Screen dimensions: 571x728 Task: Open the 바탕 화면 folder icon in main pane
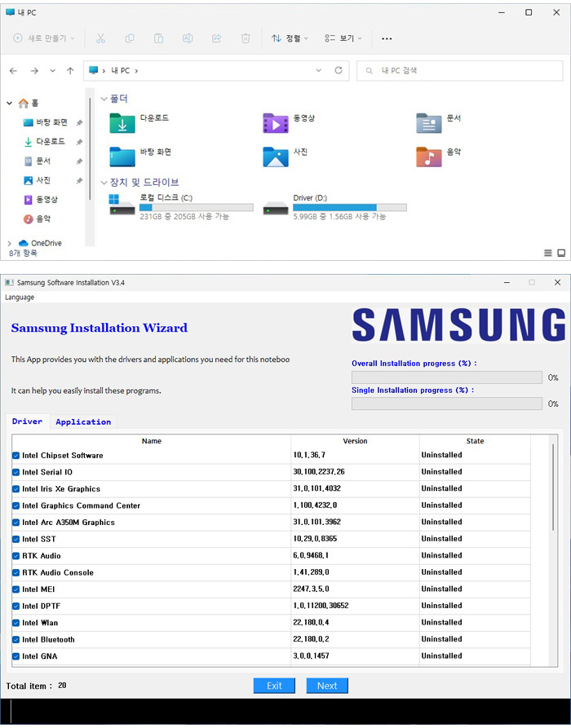click(122, 157)
